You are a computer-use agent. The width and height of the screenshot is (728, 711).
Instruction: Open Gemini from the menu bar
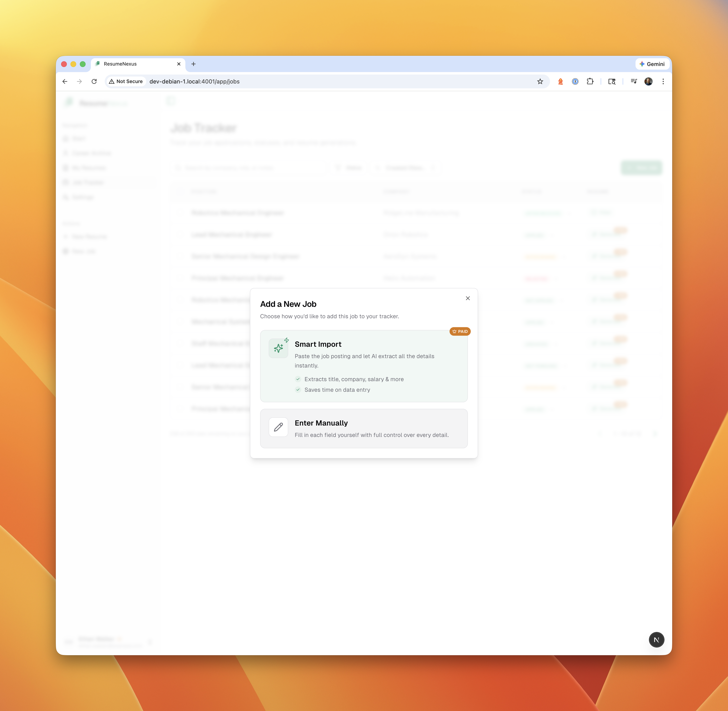coord(652,64)
